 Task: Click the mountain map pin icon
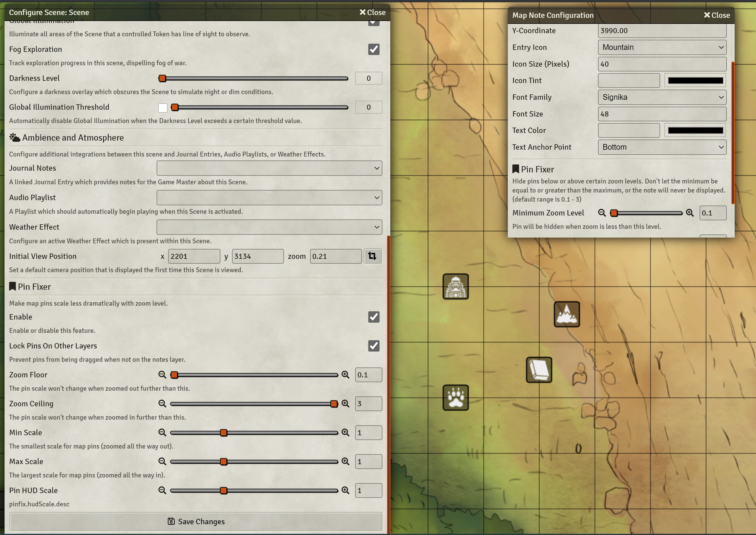click(x=567, y=314)
